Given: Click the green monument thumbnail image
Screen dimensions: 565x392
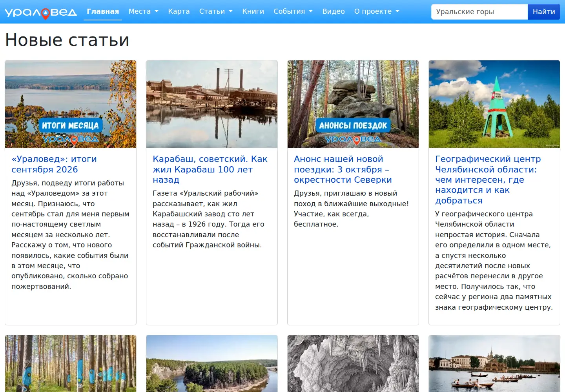Looking at the screenshot, I should click(x=494, y=104).
